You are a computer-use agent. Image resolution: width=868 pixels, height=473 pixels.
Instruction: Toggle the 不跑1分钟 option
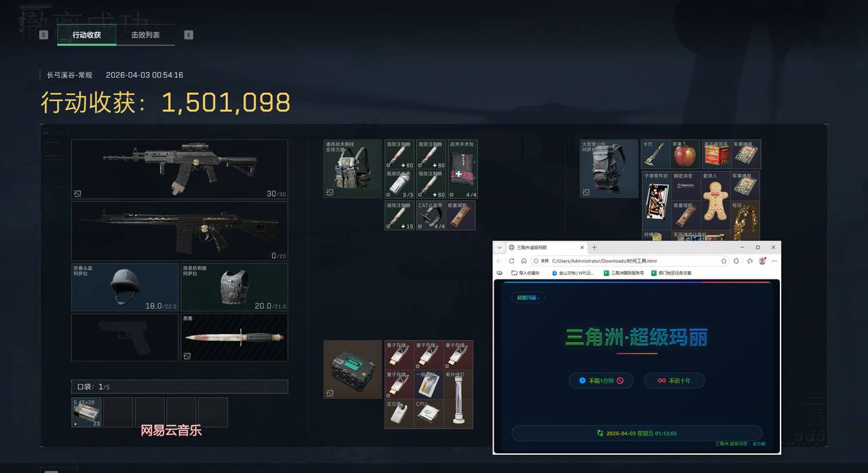click(601, 381)
